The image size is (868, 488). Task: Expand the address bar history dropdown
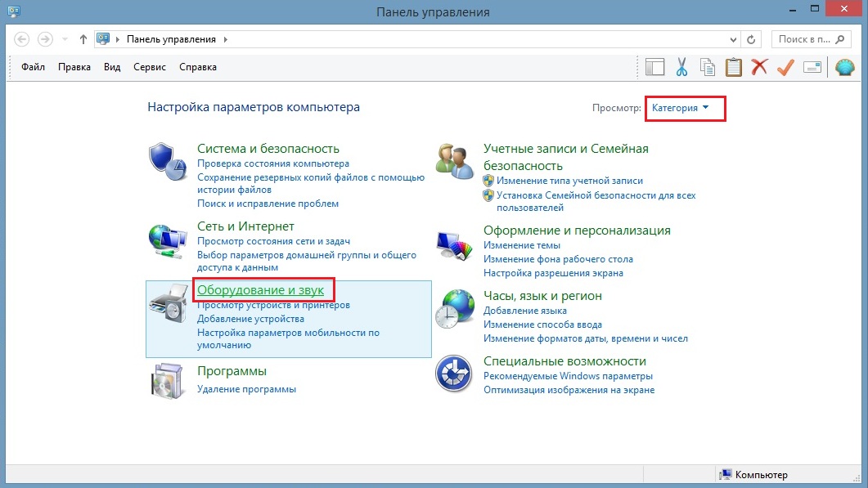pyautogui.click(x=732, y=39)
